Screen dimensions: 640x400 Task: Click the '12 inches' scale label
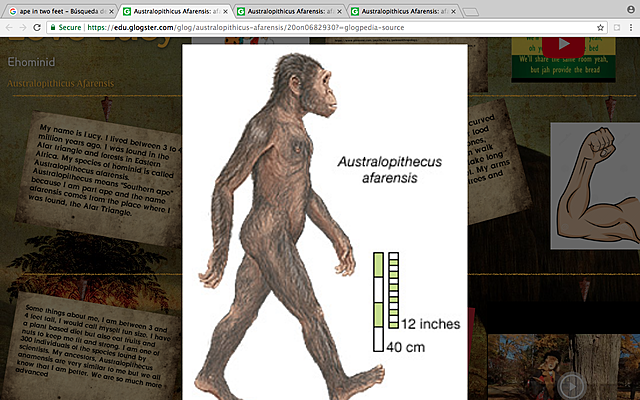[x=430, y=324]
